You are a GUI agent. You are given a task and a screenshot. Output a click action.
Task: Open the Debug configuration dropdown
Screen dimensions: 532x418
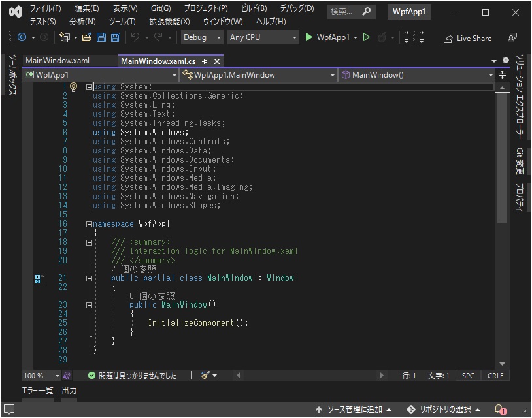click(x=202, y=38)
